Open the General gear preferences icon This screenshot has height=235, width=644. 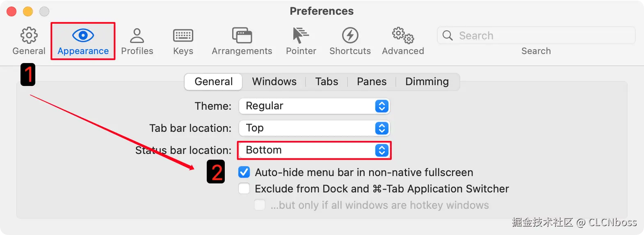[29, 36]
